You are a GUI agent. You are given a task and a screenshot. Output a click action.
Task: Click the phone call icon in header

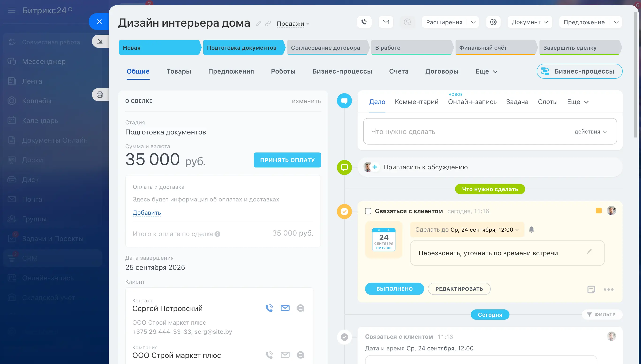364,22
